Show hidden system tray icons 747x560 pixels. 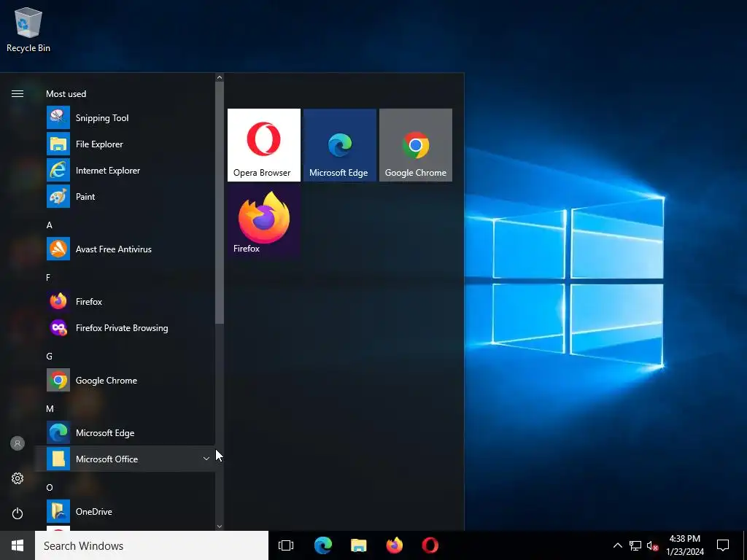pos(617,545)
